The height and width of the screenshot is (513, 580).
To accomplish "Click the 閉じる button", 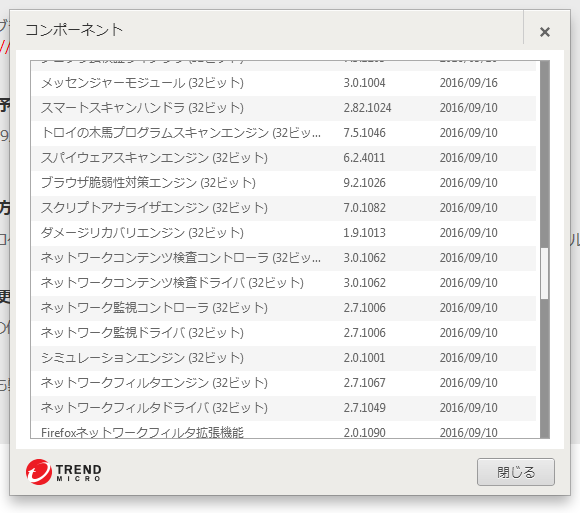I will tap(516, 472).
